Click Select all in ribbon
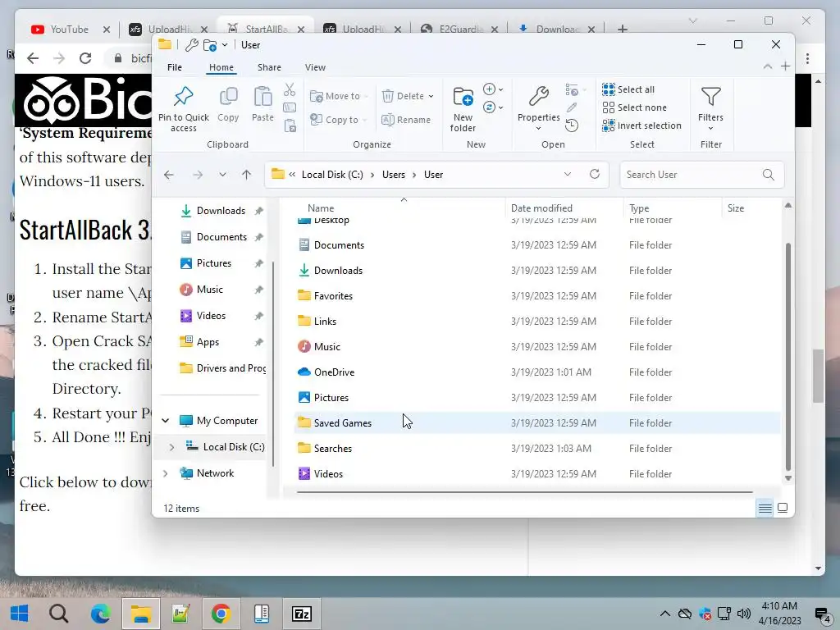The image size is (840, 630). tap(628, 89)
